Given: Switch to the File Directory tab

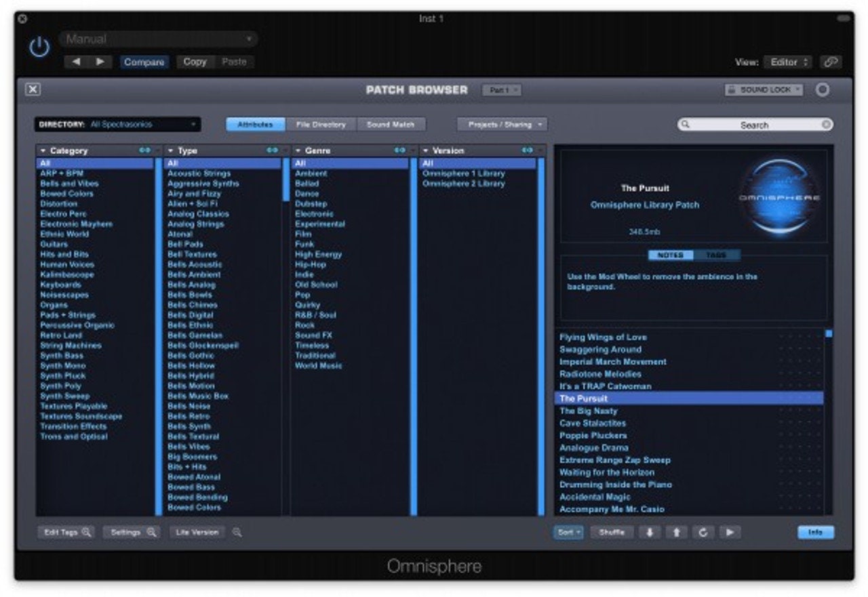Looking at the screenshot, I should (x=321, y=125).
